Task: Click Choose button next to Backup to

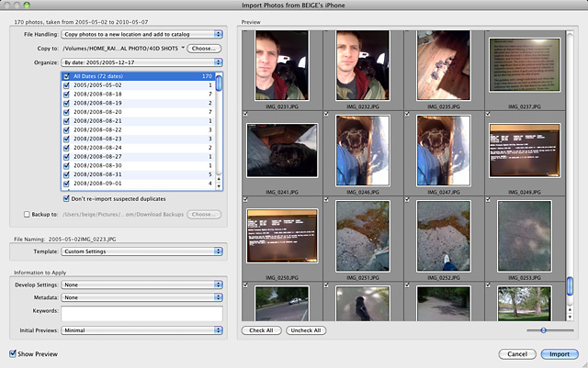Action: click(x=204, y=215)
